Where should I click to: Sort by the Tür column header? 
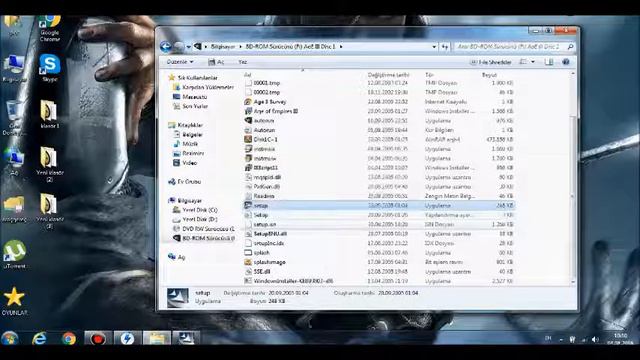[429, 75]
